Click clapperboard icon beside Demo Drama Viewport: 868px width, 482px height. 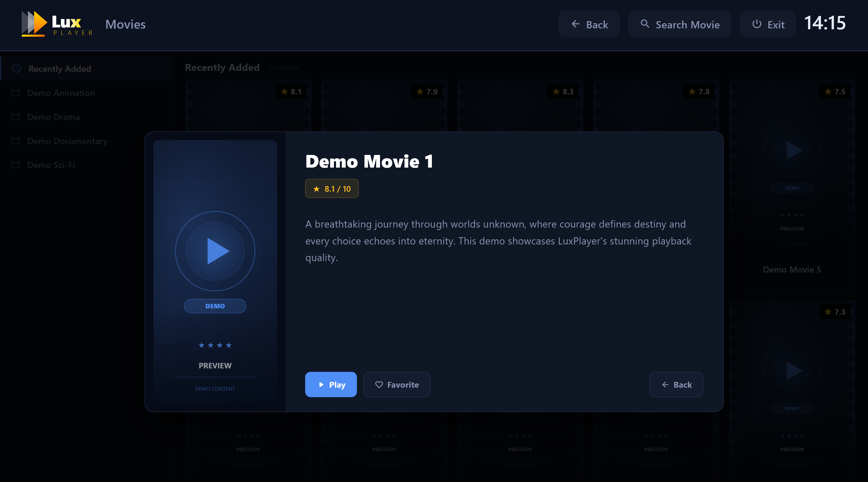click(x=15, y=117)
